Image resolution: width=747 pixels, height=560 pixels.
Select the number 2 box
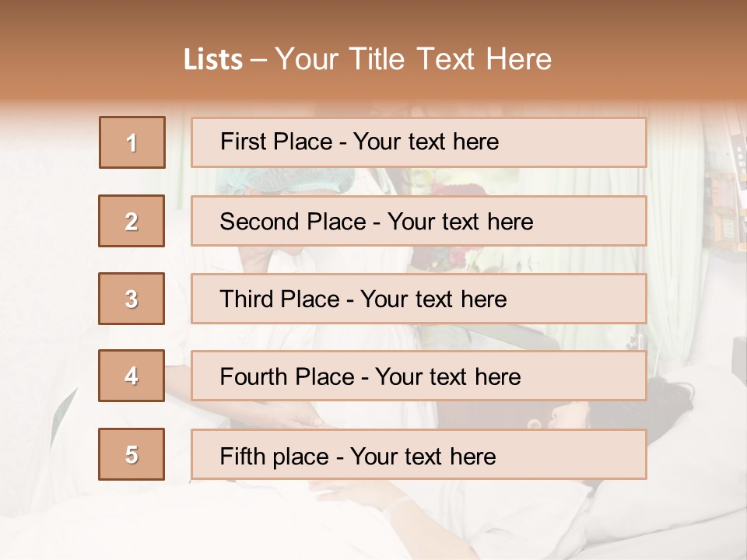132,221
